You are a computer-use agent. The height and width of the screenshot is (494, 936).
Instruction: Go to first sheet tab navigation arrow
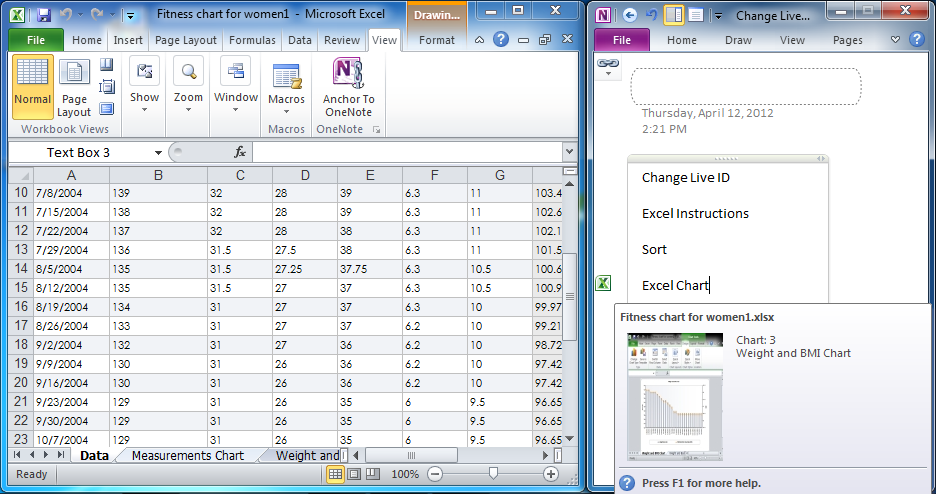tap(17, 455)
